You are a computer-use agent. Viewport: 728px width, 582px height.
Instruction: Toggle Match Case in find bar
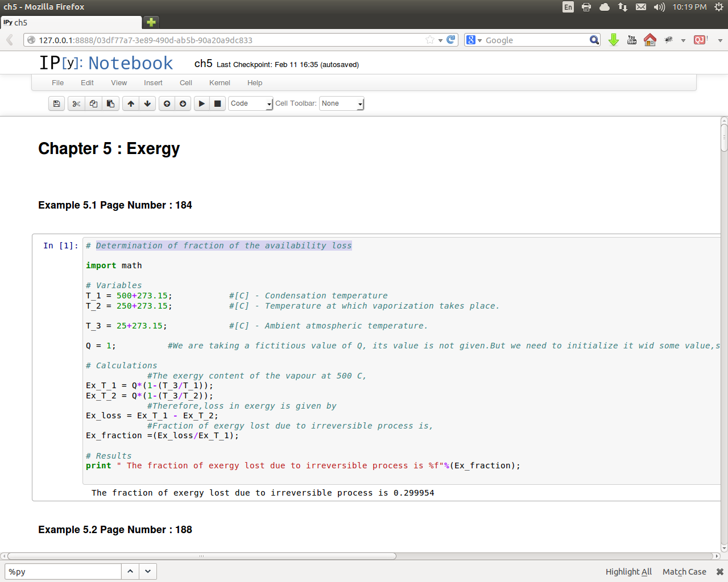(x=684, y=572)
